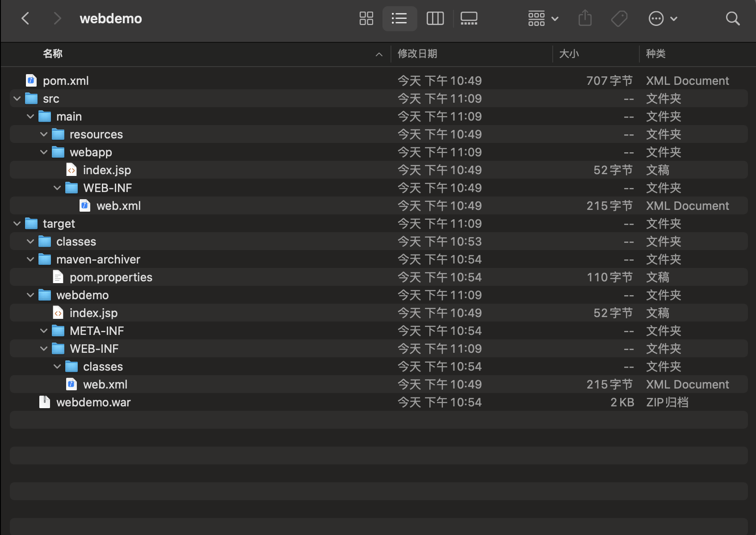Sort by the 大小 column header
This screenshot has width=756, height=535.
pyautogui.click(x=569, y=54)
